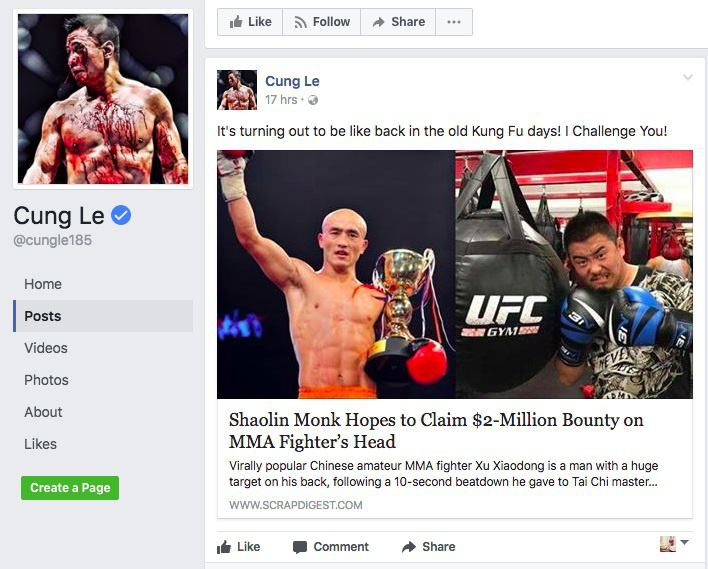Screen dimensions: 708x569
Task: Select Posts in the sidebar
Action: click(x=103, y=316)
